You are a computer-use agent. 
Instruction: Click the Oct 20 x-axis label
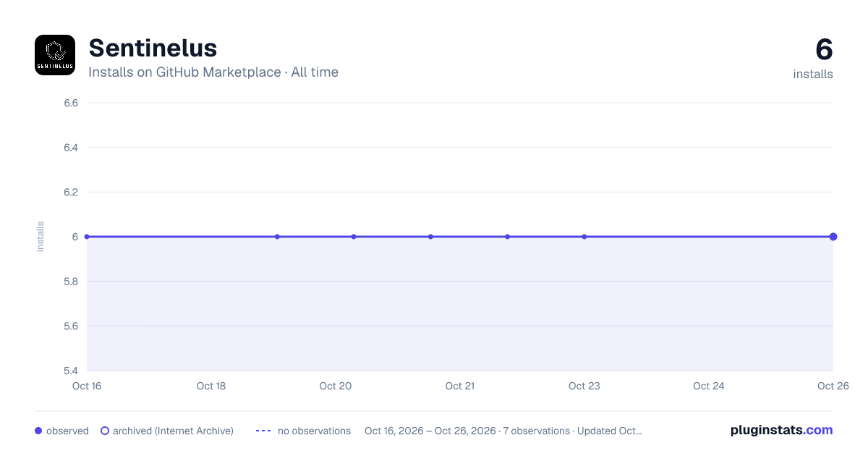pyautogui.click(x=336, y=386)
